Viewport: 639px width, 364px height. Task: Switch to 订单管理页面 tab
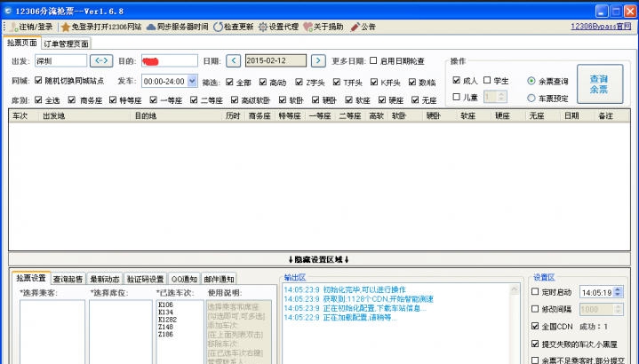click(x=66, y=44)
